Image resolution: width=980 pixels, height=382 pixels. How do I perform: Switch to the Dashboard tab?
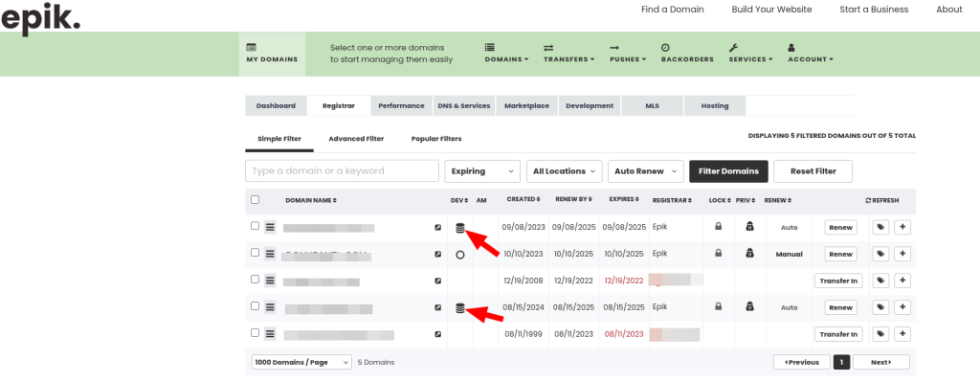coord(276,106)
